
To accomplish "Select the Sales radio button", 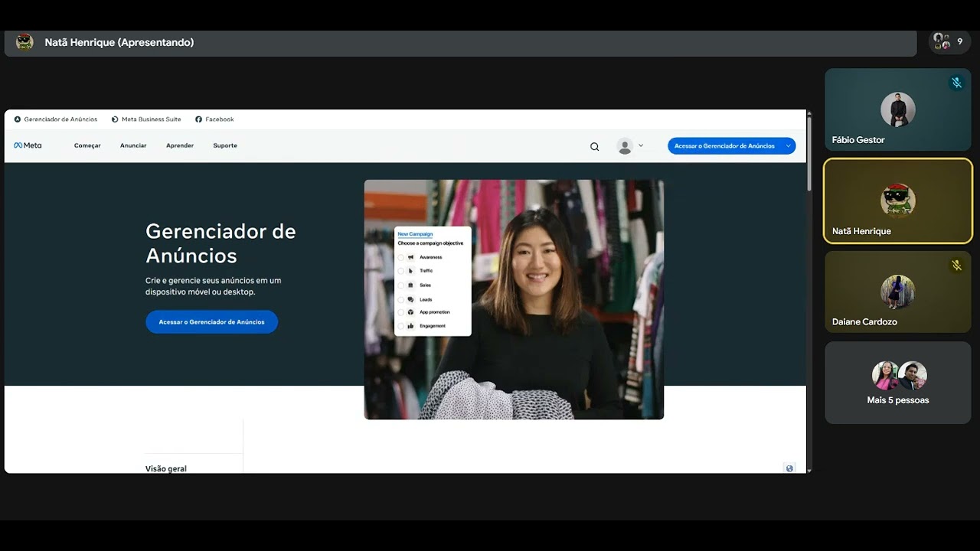I will 400,285.
